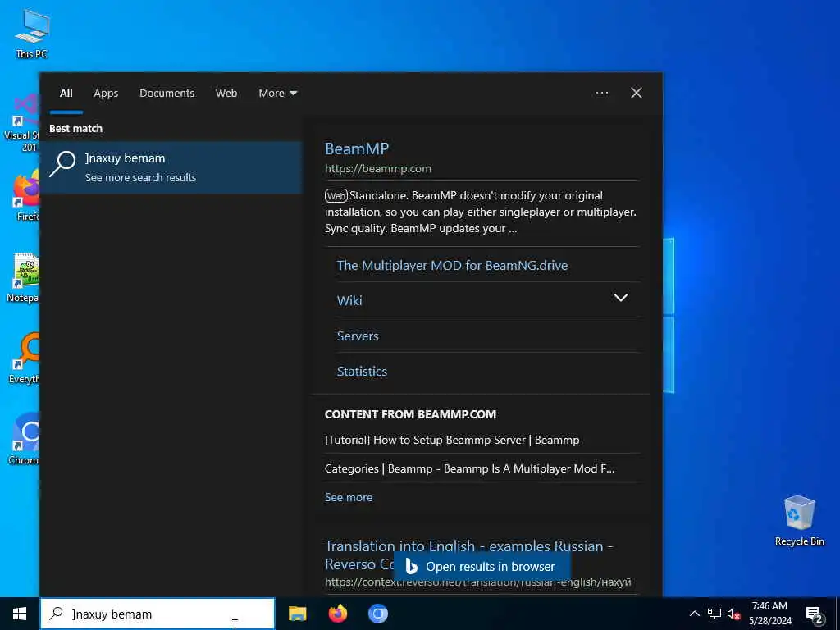Select the Firefox desktop shortcut
Image resolution: width=840 pixels, height=630 pixels.
coord(24,195)
